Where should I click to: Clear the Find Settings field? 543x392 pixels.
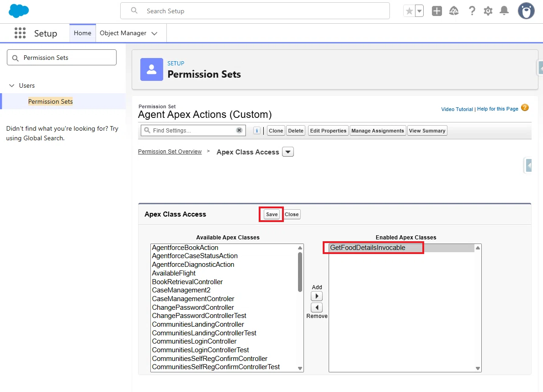239,130
